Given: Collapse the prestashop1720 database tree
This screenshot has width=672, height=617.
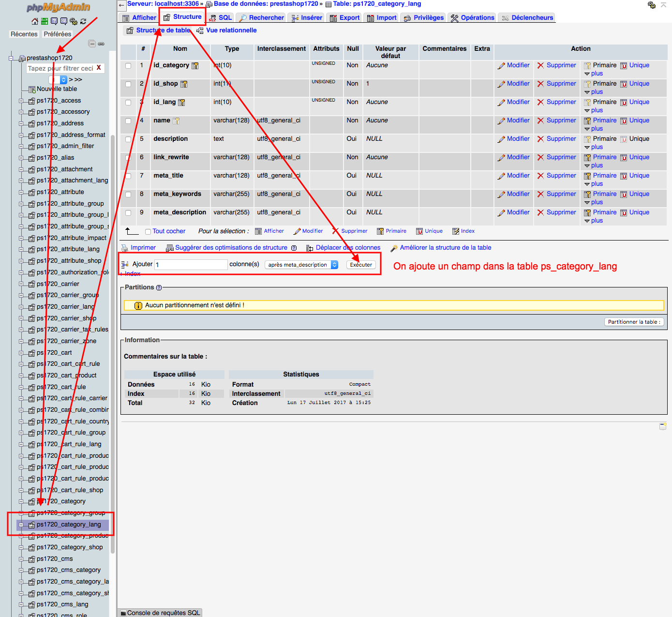Looking at the screenshot, I should point(11,58).
